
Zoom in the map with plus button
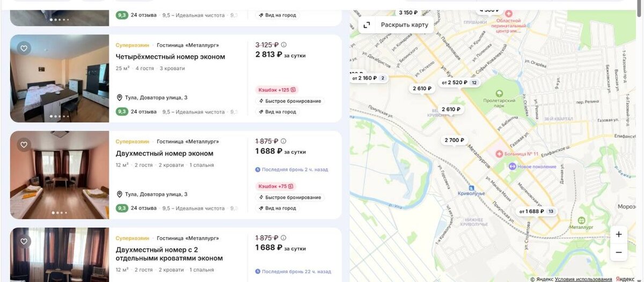[619, 235]
